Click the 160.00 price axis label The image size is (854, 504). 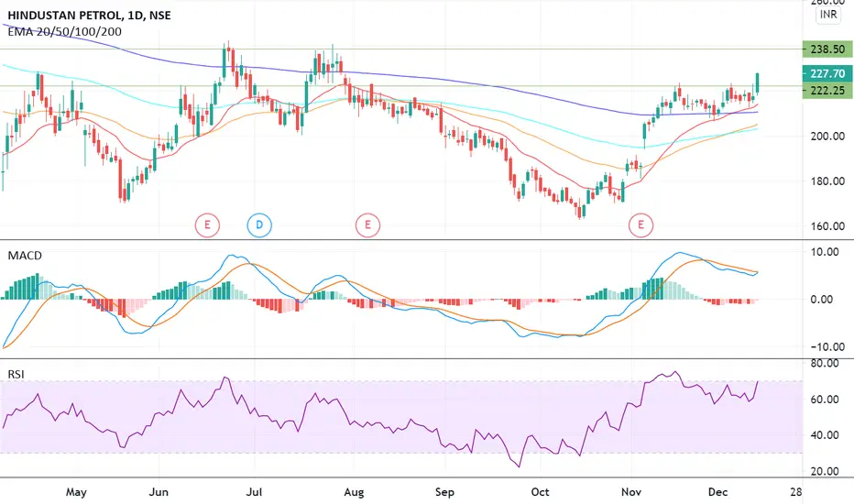(x=827, y=226)
